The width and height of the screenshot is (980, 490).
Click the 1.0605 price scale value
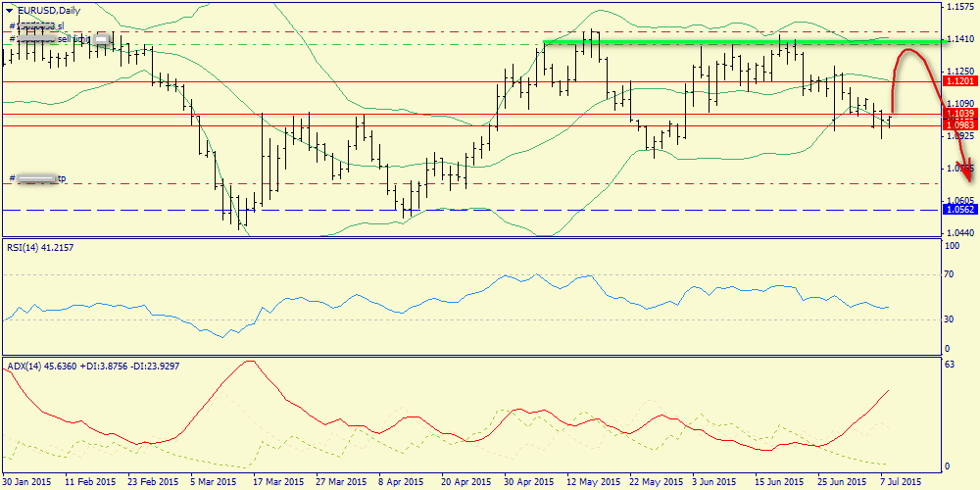(x=960, y=199)
